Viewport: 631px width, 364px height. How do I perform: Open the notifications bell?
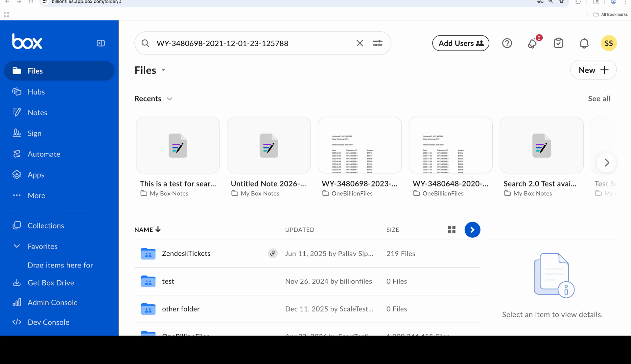coord(584,43)
